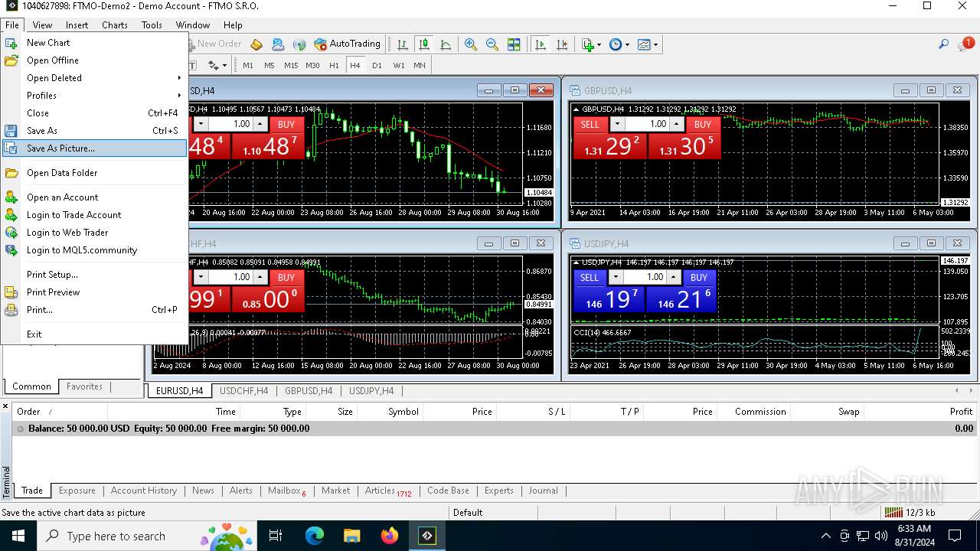Image resolution: width=980 pixels, height=551 pixels.
Task: Open the arrows objects dropdown
Action: point(217,66)
